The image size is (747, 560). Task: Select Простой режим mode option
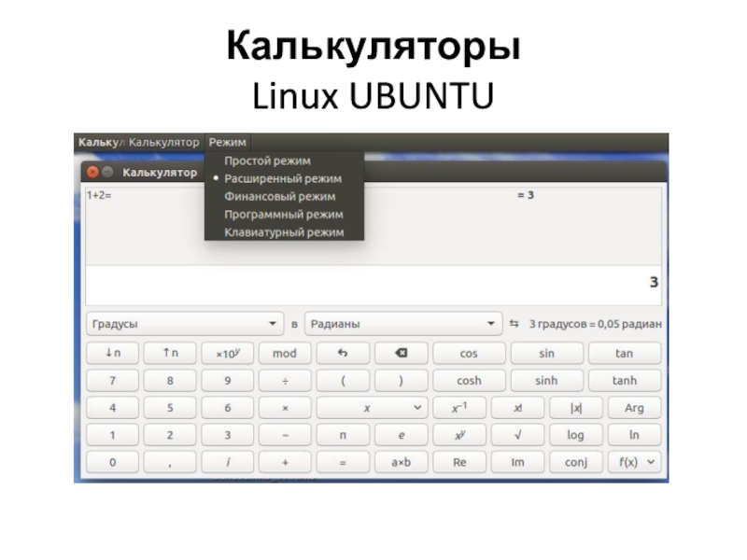point(284,161)
